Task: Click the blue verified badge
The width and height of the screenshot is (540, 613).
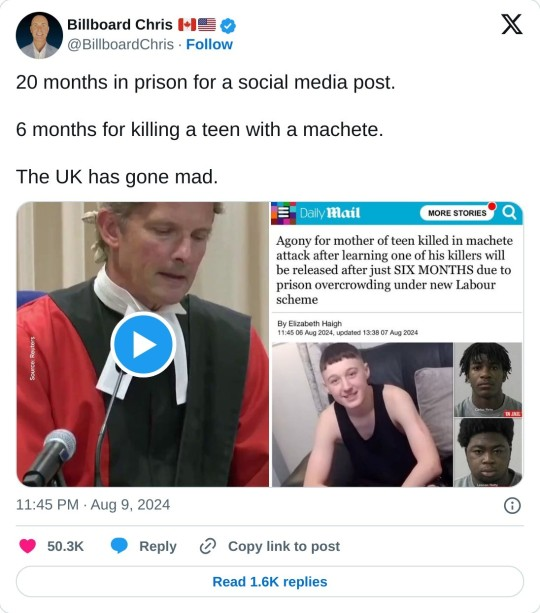Action: coord(228,26)
